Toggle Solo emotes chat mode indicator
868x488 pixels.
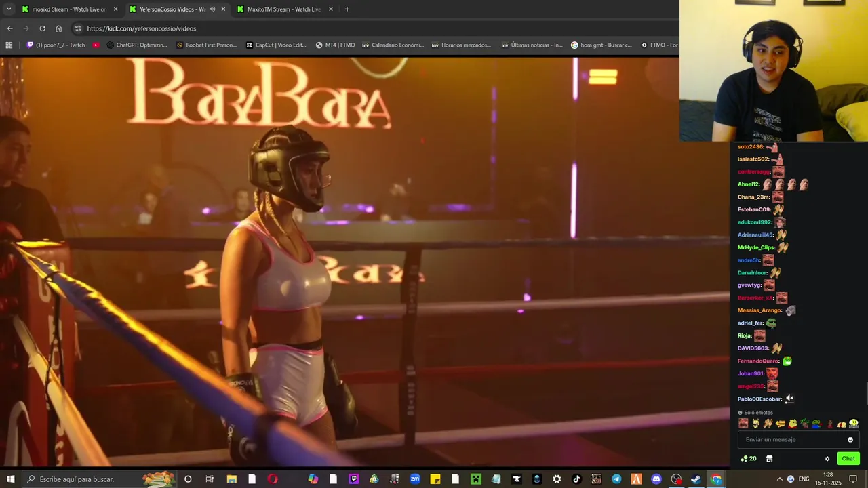click(755, 413)
